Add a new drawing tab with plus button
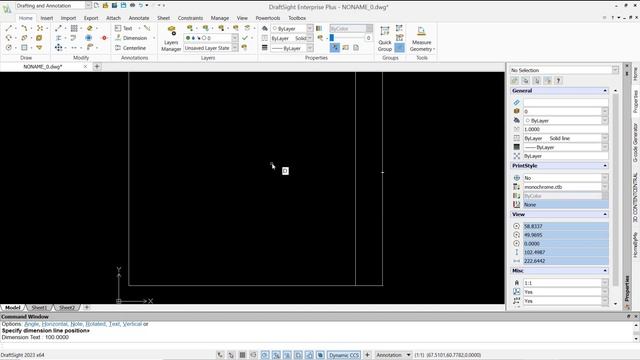This screenshot has height=360, width=640. 97,67
